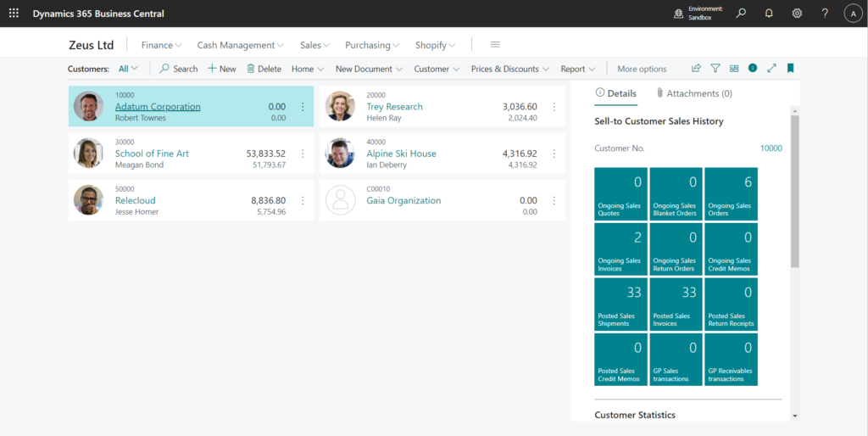Expand the Sales menu

tap(314, 45)
